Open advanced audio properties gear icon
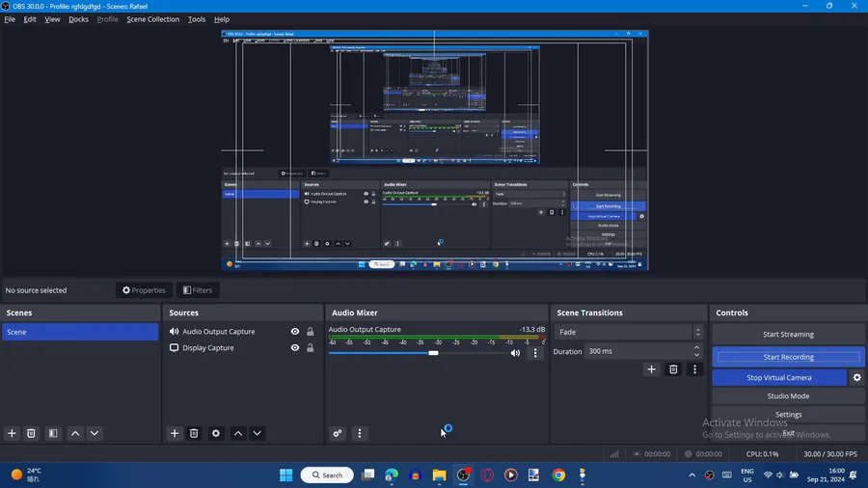The height and width of the screenshot is (488, 868). tap(338, 434)
